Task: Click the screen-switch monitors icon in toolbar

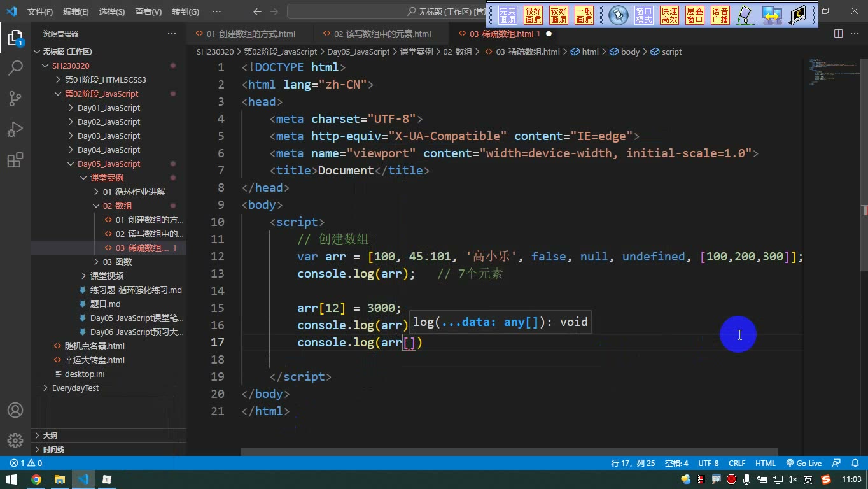Action: (x=772, y=15)
